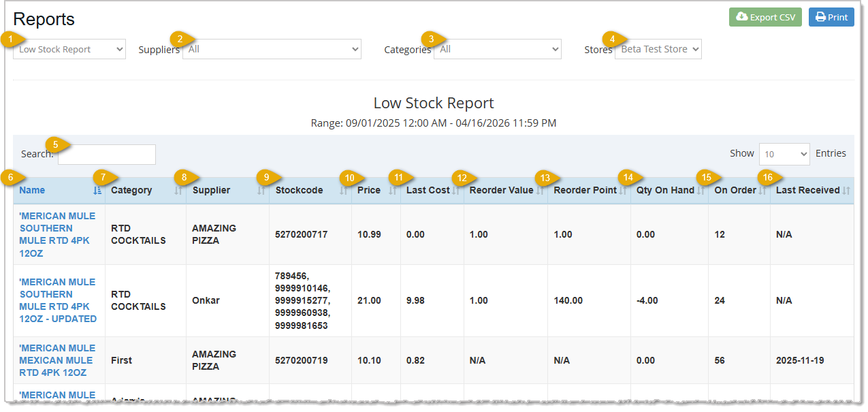Screen dimensions: 868x412
Task: Click the Stockcode column header to sort
Action: tap(300, 190)
